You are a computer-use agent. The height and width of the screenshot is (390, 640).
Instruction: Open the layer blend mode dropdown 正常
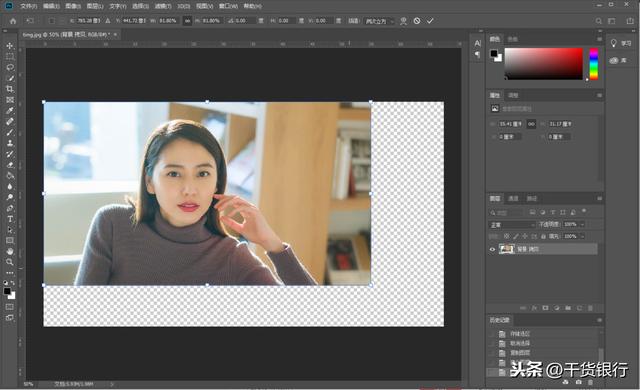coord(512,225)
